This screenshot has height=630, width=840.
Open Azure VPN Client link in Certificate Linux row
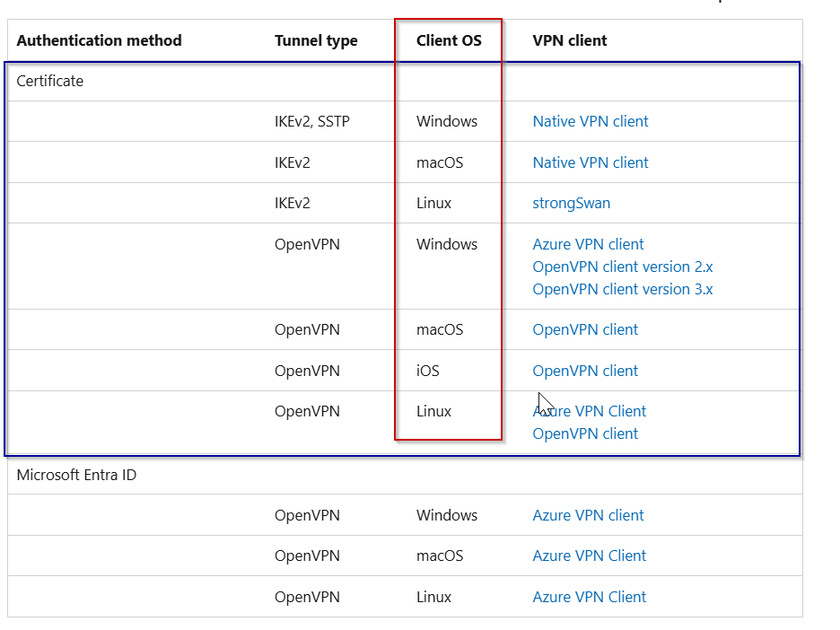(x=590, y=411)
